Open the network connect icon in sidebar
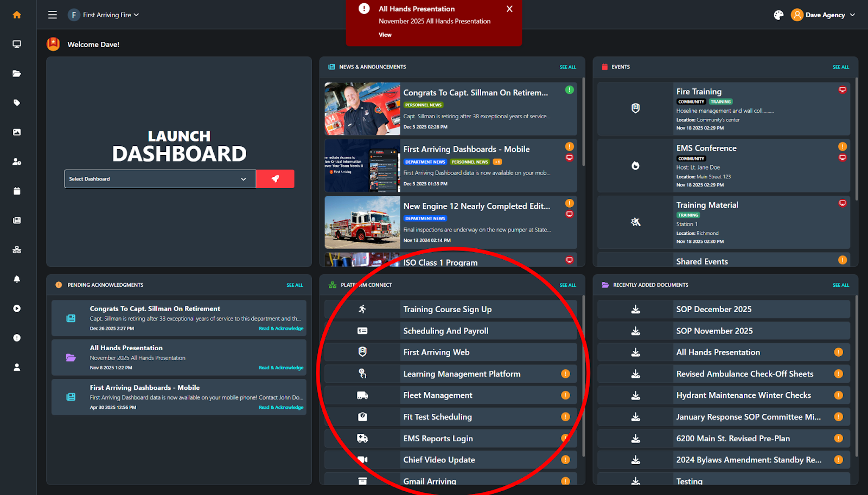 pos(17,249)
